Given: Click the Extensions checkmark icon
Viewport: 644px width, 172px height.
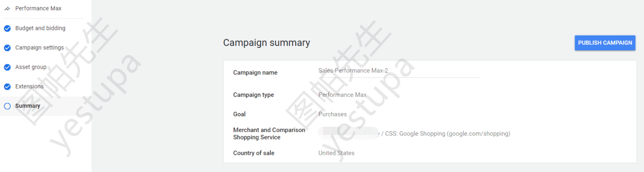Looking at the screenshot, I should (7, 87).
